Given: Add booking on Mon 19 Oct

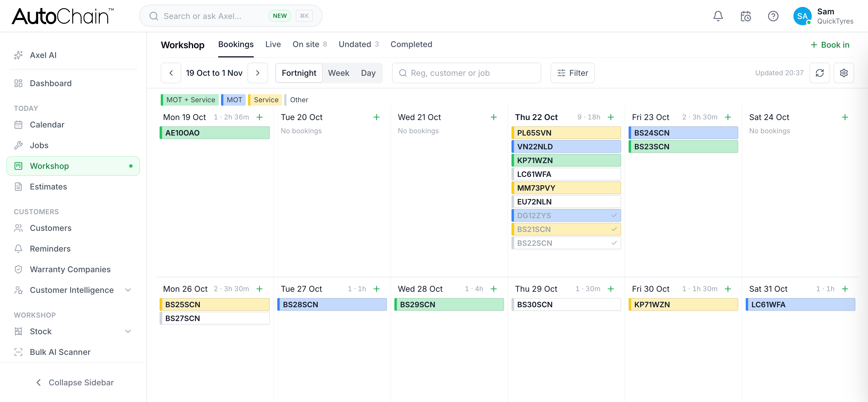Looking at the screenshot, I should click(x=259, y=117).
